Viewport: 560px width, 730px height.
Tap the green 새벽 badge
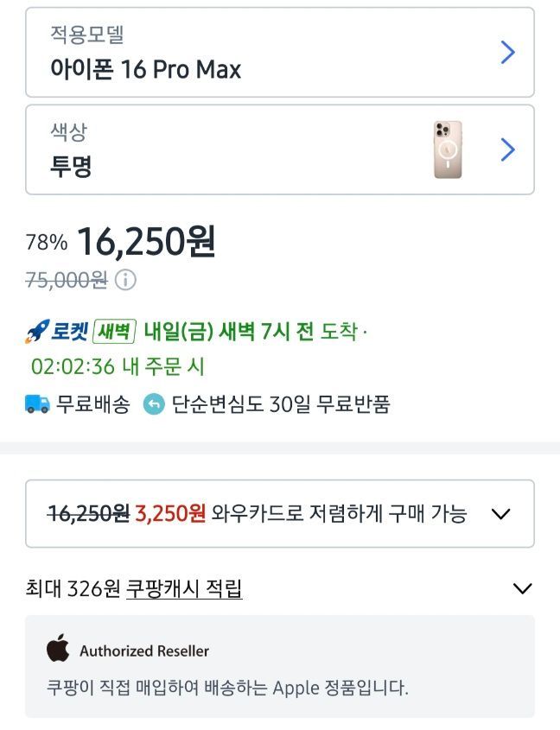[114, 332]
